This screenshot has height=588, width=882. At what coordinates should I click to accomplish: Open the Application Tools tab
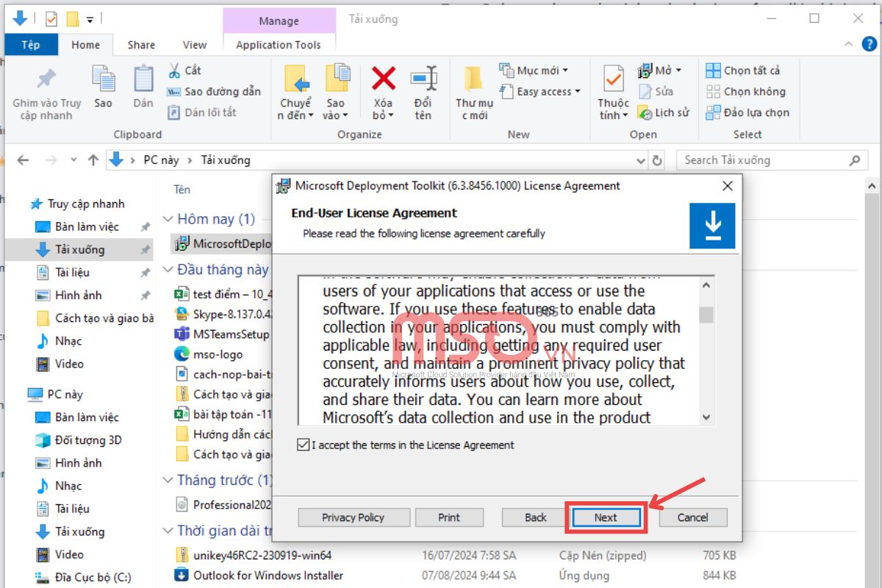(x=279, y=45)
